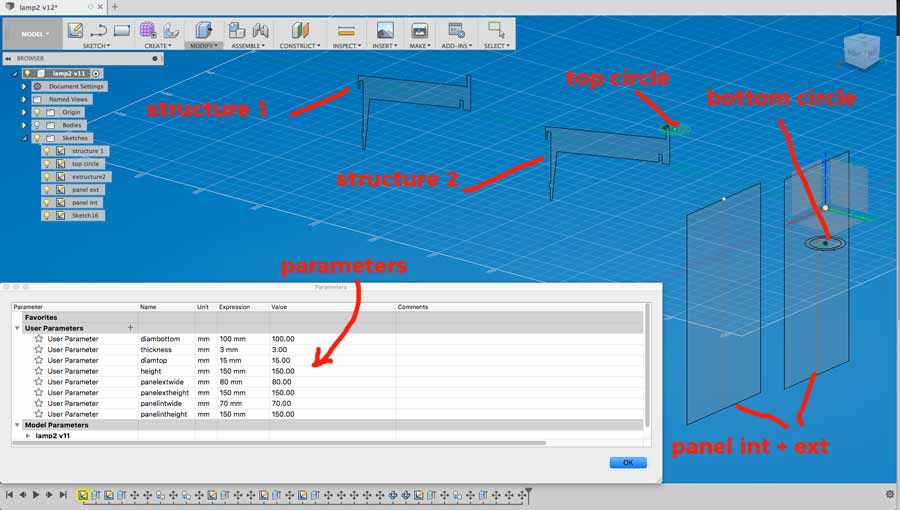Click the thickness parameter expression field
The height and width of the screenshot is (510, 900).
point(243,350)
